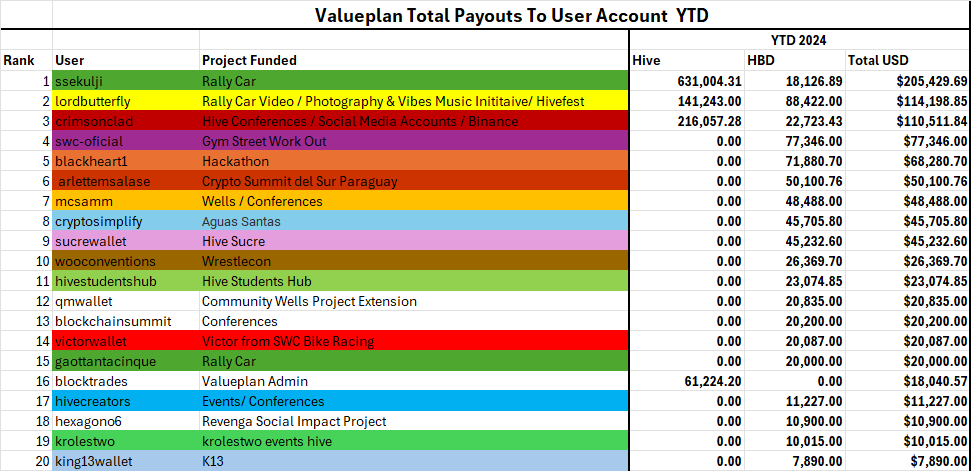Select the HBD value '88,422.00'

tap(796, 101)
